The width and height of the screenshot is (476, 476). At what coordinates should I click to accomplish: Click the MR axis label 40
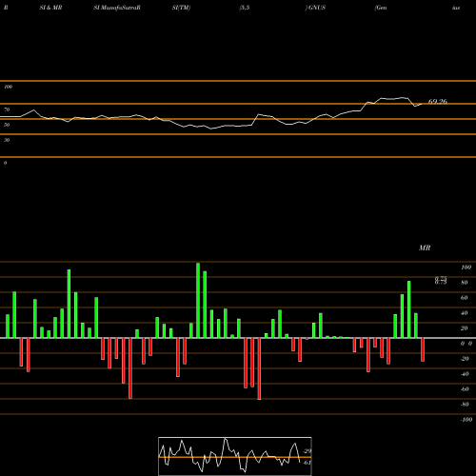[465, 313]
